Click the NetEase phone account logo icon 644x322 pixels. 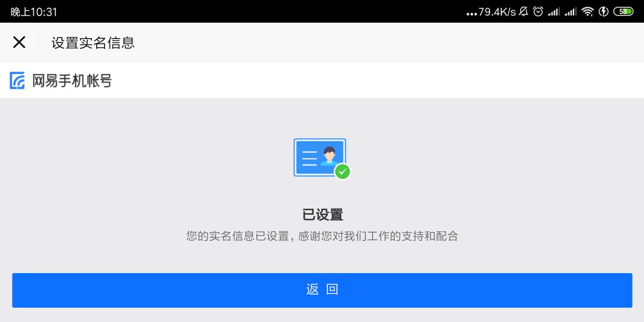pos(17,80)
